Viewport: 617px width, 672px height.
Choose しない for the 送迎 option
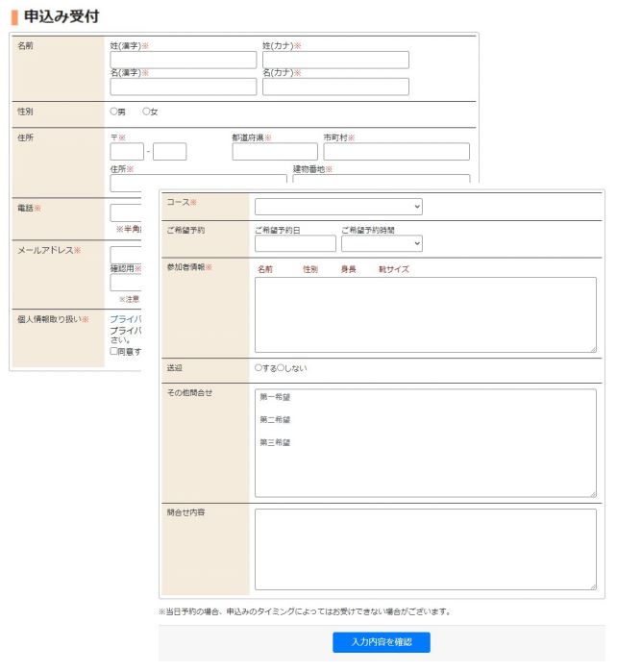[281, 367]
